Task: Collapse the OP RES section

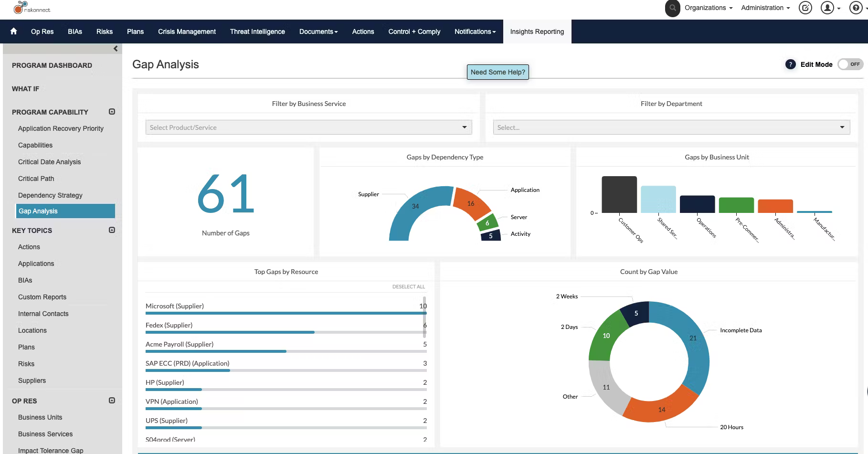Action: [x=112, y=400]
